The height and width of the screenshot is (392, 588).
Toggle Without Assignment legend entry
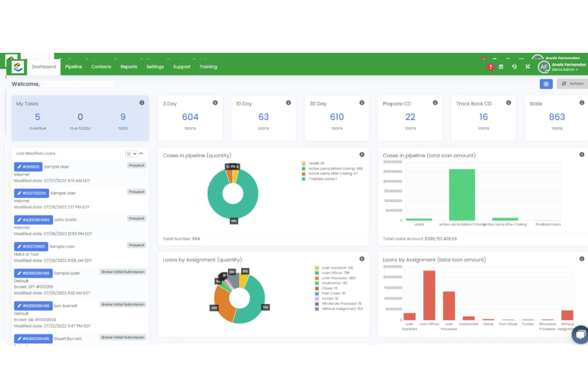tap(339, 309)
